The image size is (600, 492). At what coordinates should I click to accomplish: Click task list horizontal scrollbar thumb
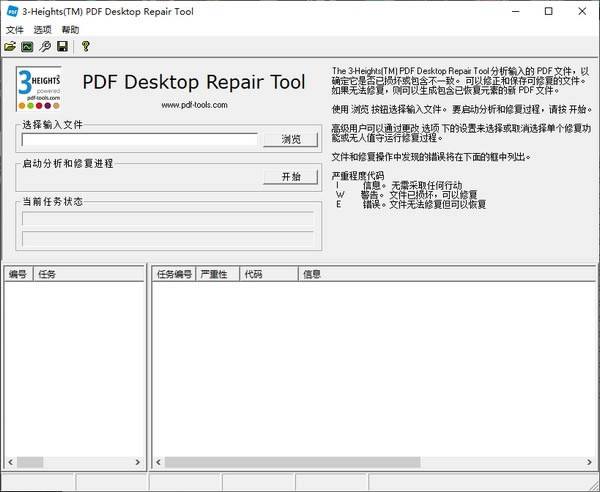[x=30, y=462]
